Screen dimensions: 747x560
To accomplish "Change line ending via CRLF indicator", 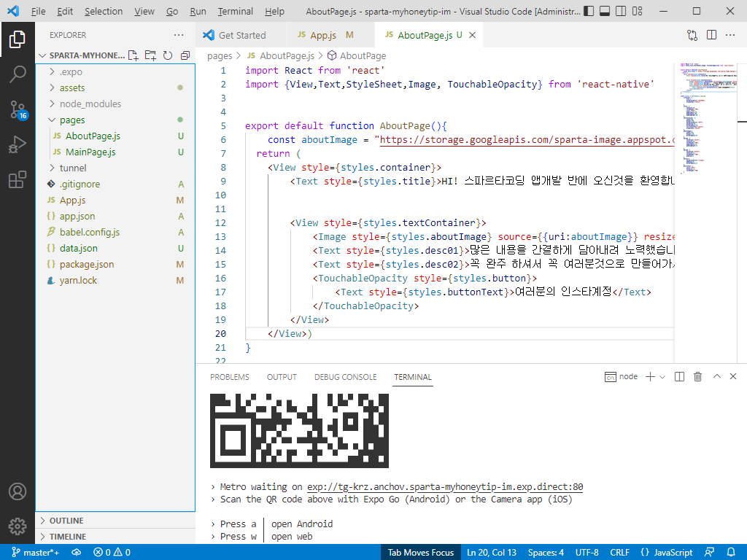I will pos(619,553).
